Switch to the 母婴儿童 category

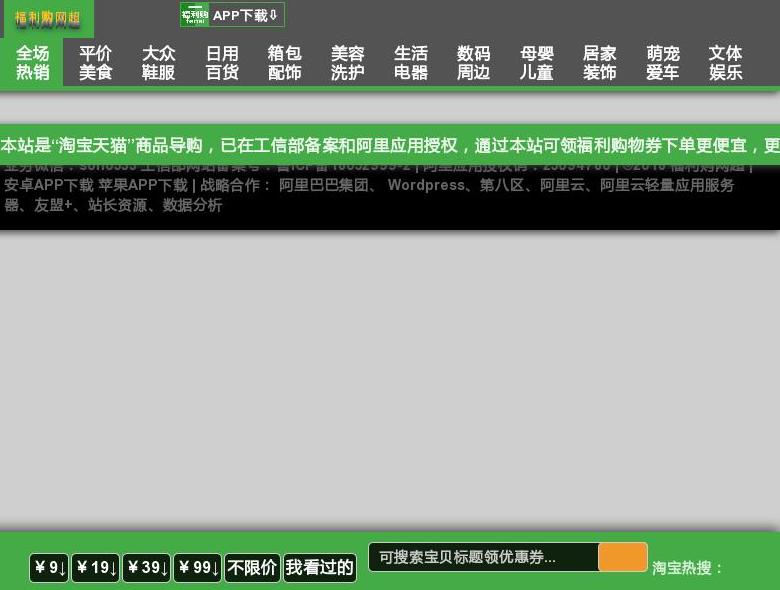[x=537, y=63]
